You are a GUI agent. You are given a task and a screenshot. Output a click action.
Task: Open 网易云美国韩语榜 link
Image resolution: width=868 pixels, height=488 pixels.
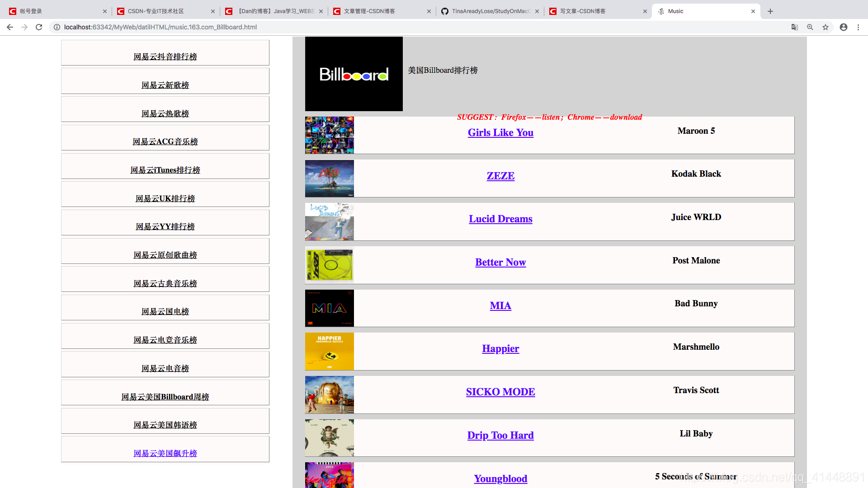165,425
